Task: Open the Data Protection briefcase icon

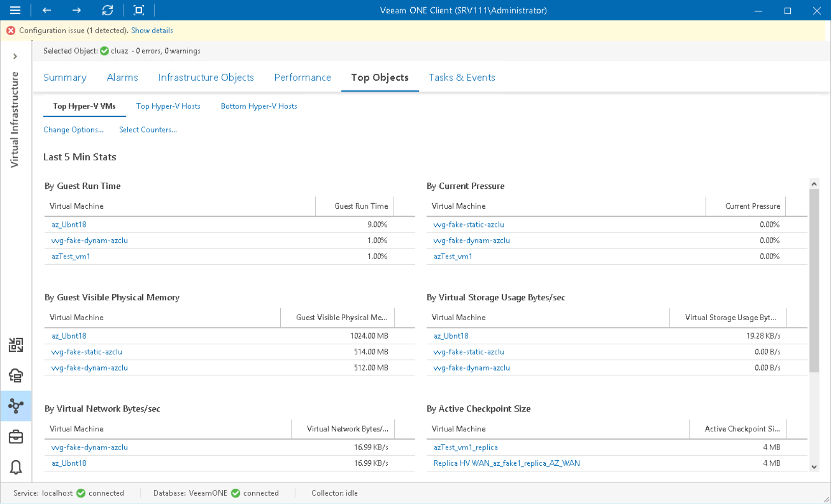Action: [16, 436]
